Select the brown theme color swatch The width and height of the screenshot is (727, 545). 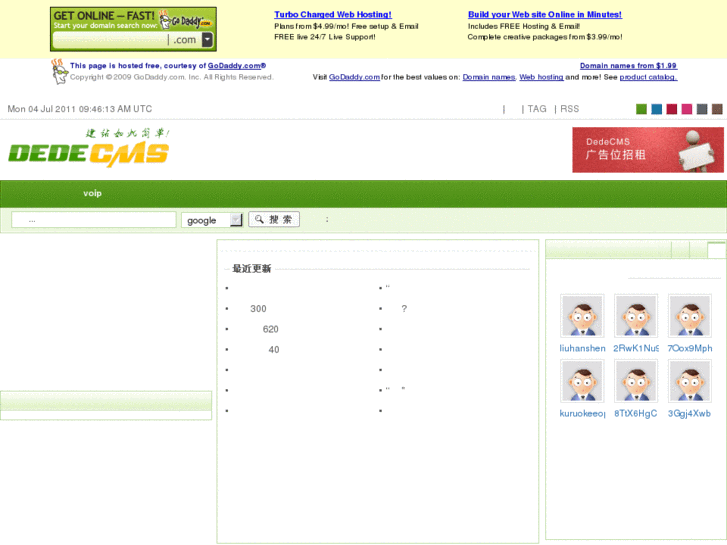point(717,109)
